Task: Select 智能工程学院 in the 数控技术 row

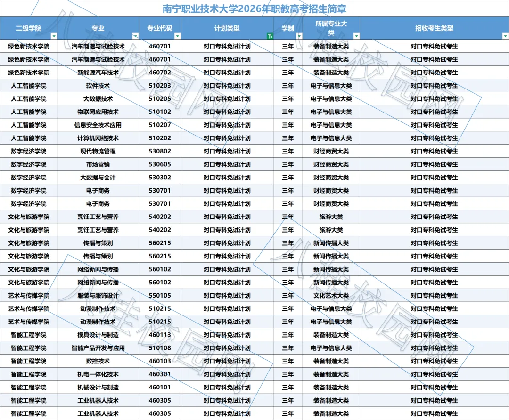Action: point(29,361)
